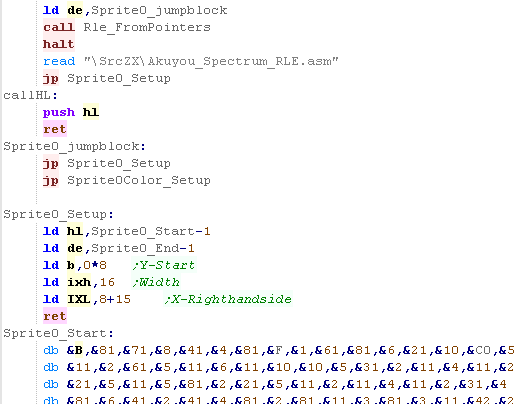Click the first db data line starting &B

(x=279, y=350)
